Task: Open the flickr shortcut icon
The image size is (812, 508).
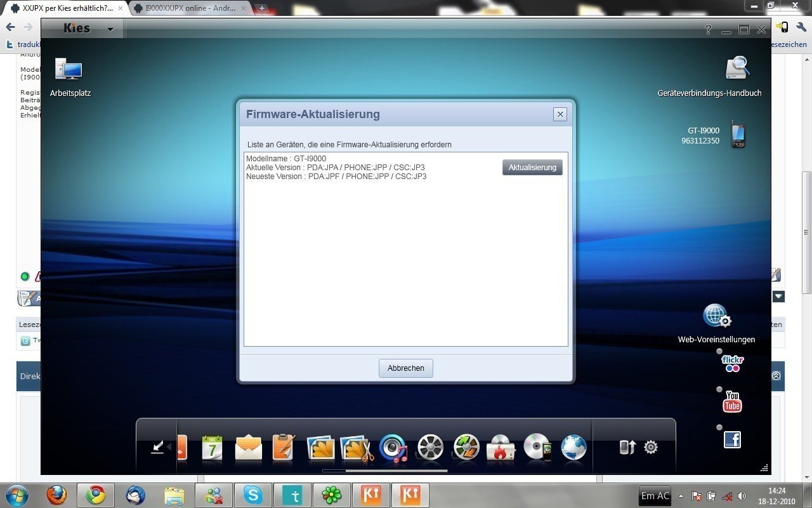Action: coord(732,363)
